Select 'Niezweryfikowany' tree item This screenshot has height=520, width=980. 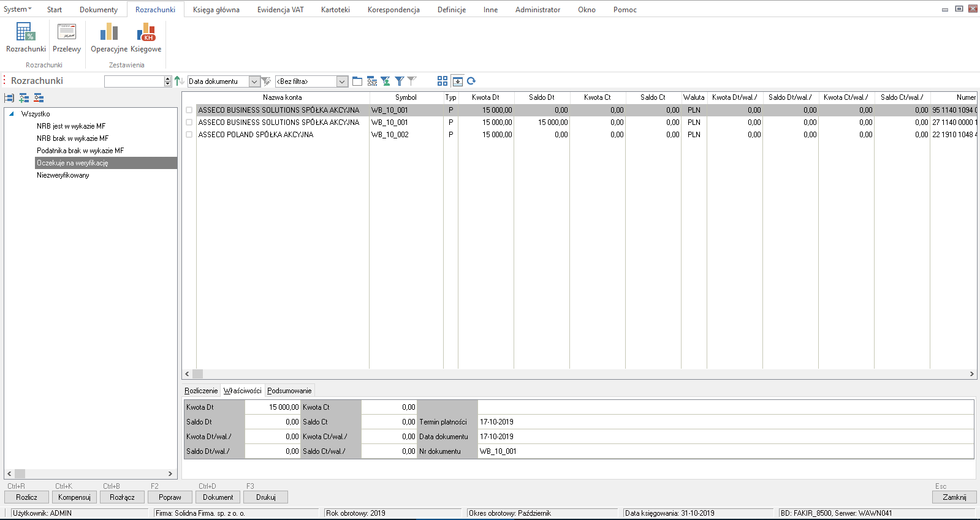(63, 175)
